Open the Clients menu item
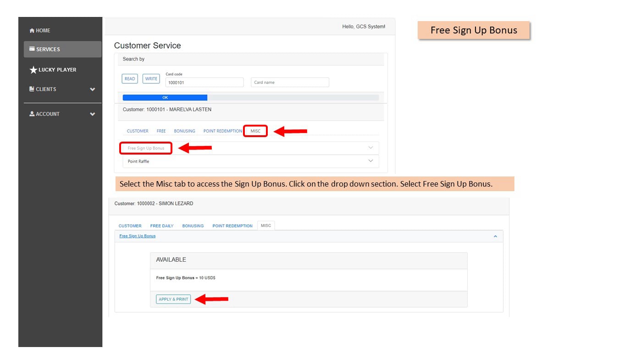The image size is (624, 364). (x=62, y=89)
